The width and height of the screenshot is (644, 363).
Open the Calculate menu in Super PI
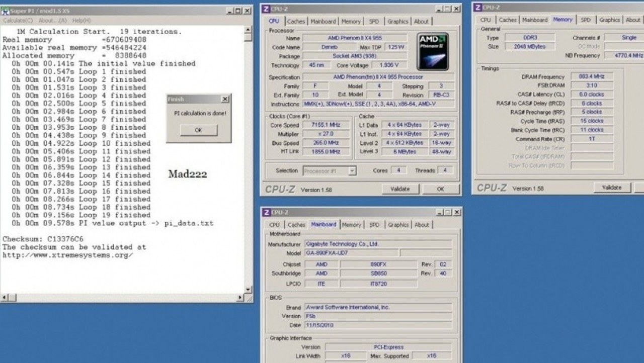(18, 21)
